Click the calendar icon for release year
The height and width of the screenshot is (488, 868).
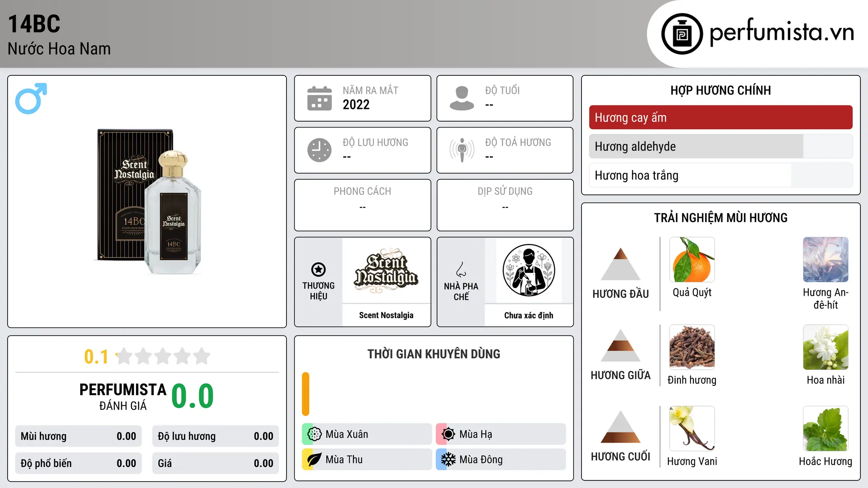click(x=320, y=98)
